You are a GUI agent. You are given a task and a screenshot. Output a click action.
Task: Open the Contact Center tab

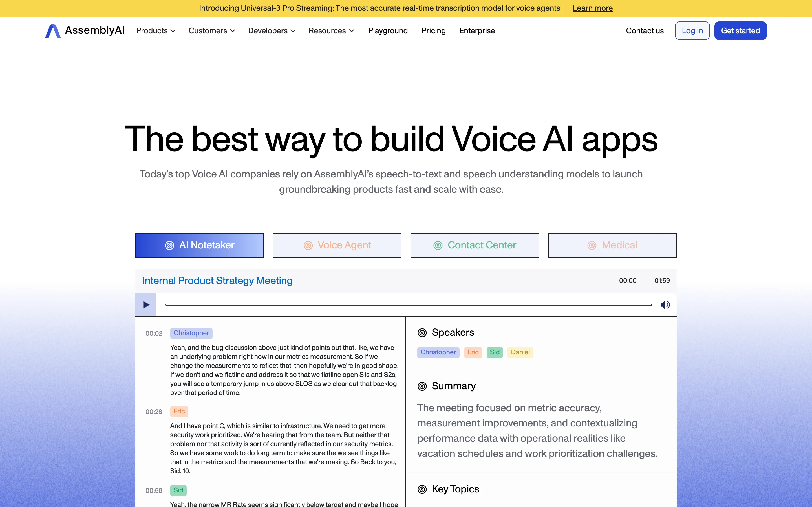tap(475, 245)
